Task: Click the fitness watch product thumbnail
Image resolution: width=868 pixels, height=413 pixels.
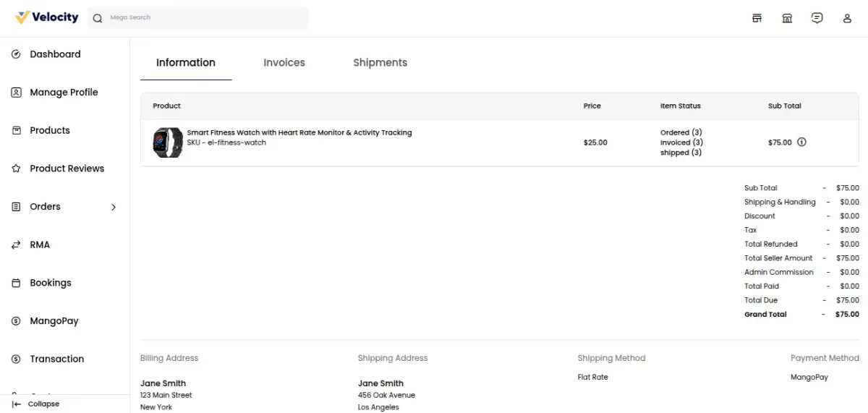Action: (x=167, y=142)
